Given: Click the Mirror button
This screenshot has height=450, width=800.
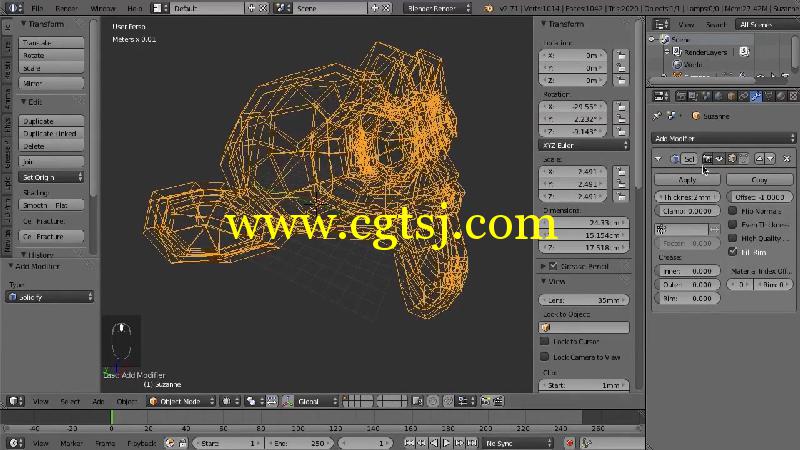Looking at the screenshot, I should [x=52, y=83].
